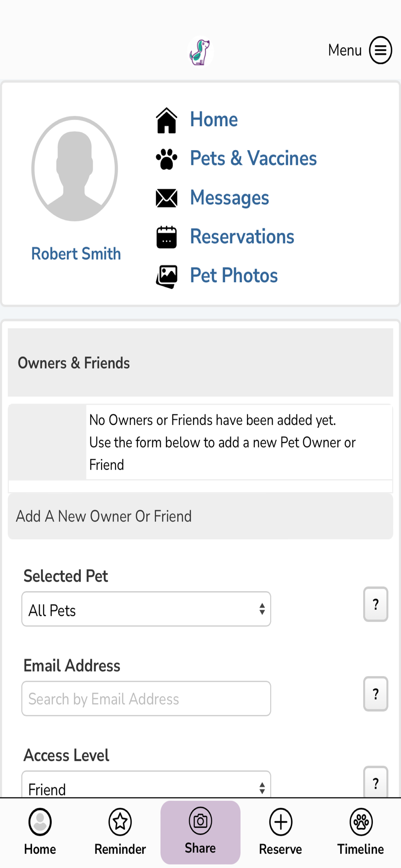Click the envelope icon beside Messages
The width and height of the screenshot is (401, 868).
[x=167, y=198]
